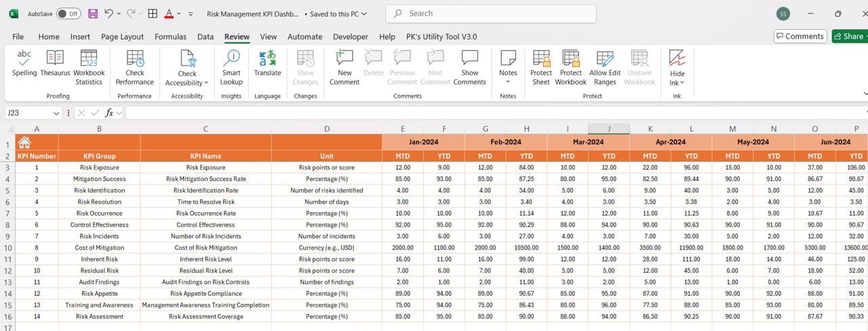This screenshot has width=868, height=331.
Task: Collapse the ribbon with the chevron
Action: [x=865, y=94]
